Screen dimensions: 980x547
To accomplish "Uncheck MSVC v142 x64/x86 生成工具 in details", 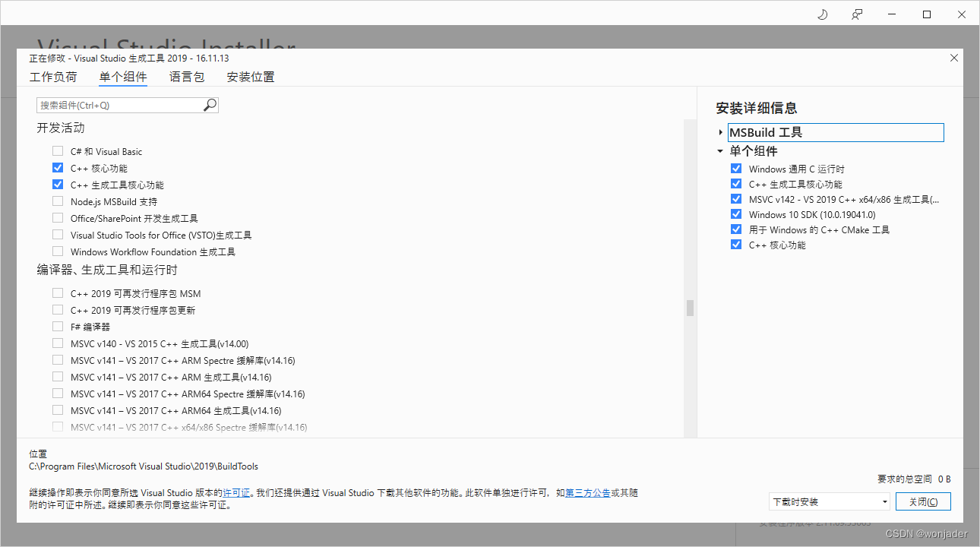I will coord(735,199).
